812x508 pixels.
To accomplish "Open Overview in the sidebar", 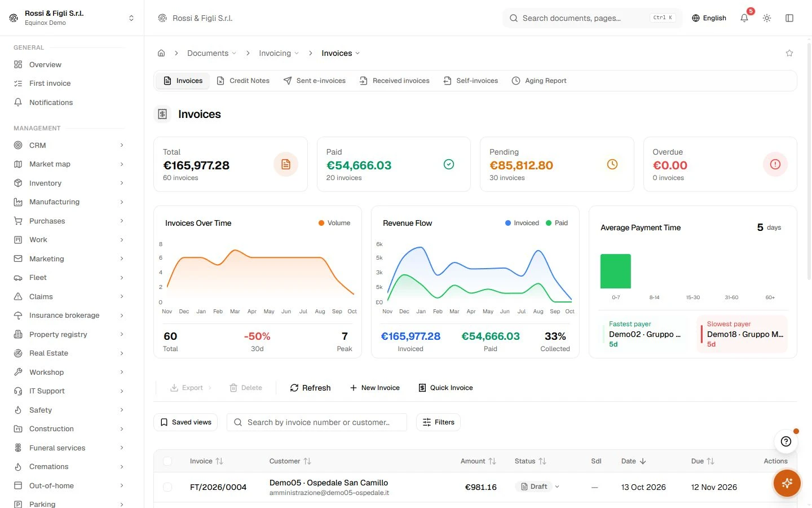I will click(45, 64).
